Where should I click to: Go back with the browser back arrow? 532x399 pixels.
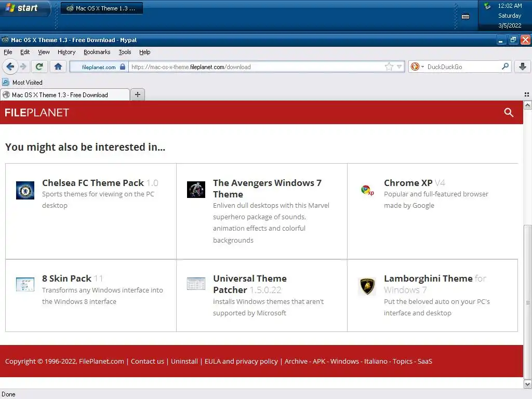tap(10, 66)
